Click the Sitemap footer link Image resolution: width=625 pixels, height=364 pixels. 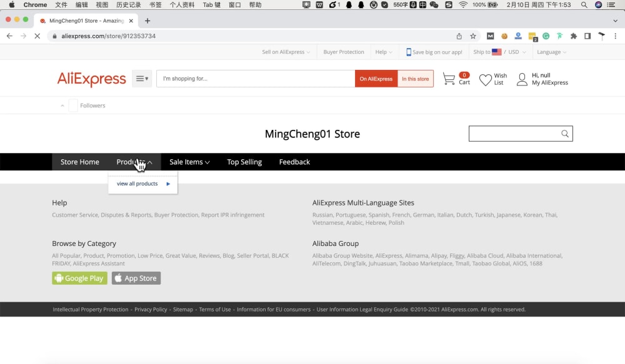[183, 310]
